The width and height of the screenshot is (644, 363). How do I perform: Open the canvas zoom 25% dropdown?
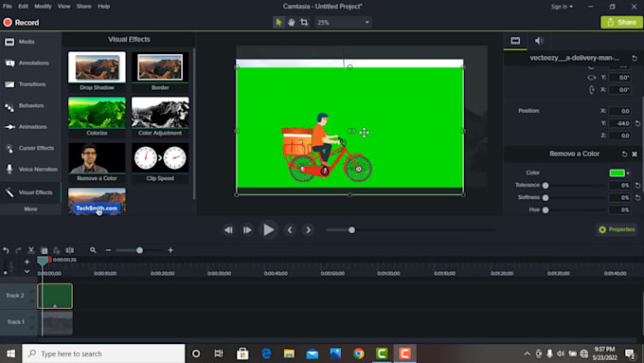click(x=343, y=22)
